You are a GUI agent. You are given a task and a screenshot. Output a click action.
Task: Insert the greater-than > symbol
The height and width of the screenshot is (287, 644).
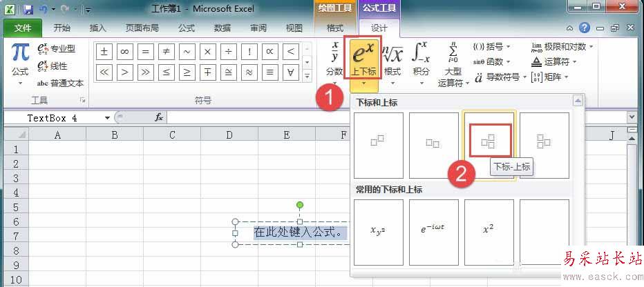point(125,72)
